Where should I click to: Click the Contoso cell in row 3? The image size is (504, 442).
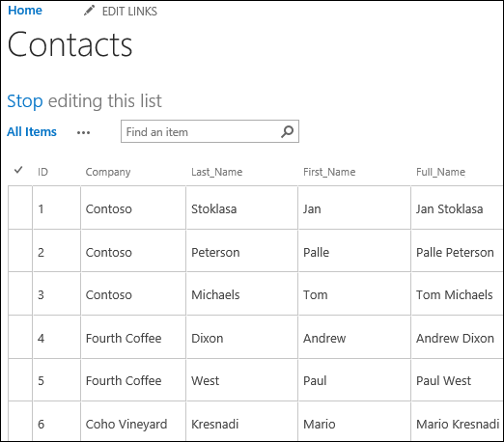[x=133, y=294]
